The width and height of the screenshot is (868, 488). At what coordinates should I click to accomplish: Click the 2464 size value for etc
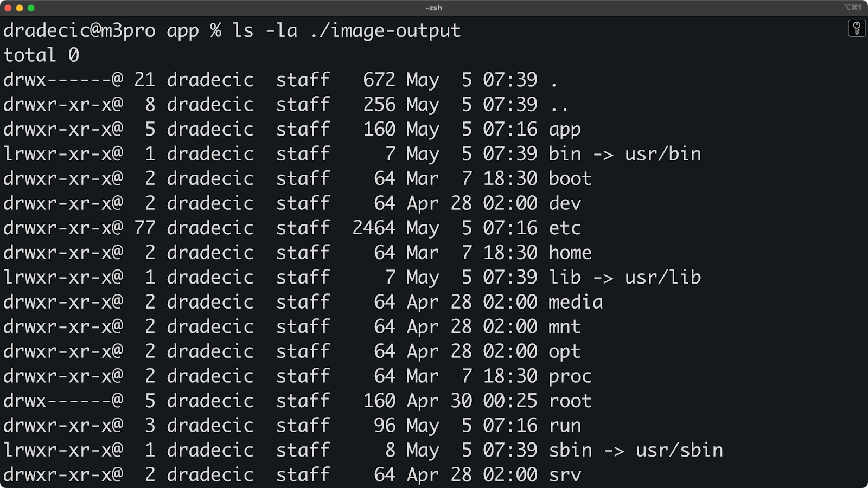point(374,228)
